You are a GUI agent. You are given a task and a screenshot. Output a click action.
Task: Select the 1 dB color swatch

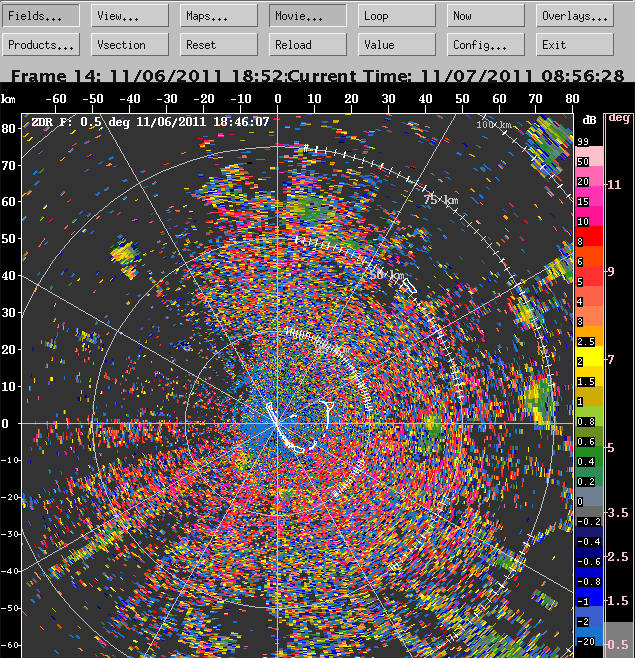[x=589, y=397]
